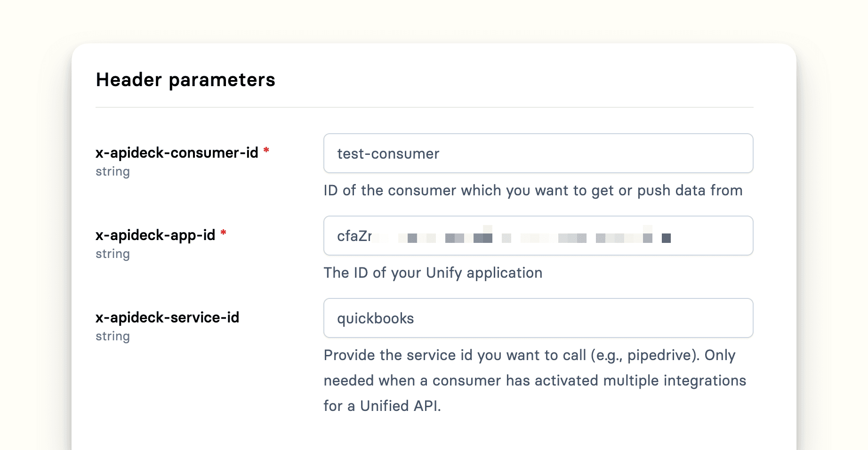Click the x-apideck-service-id parameter label
The width and height of the screenshot is (868, 450).
pyautogui.click(x=168, y=318)
